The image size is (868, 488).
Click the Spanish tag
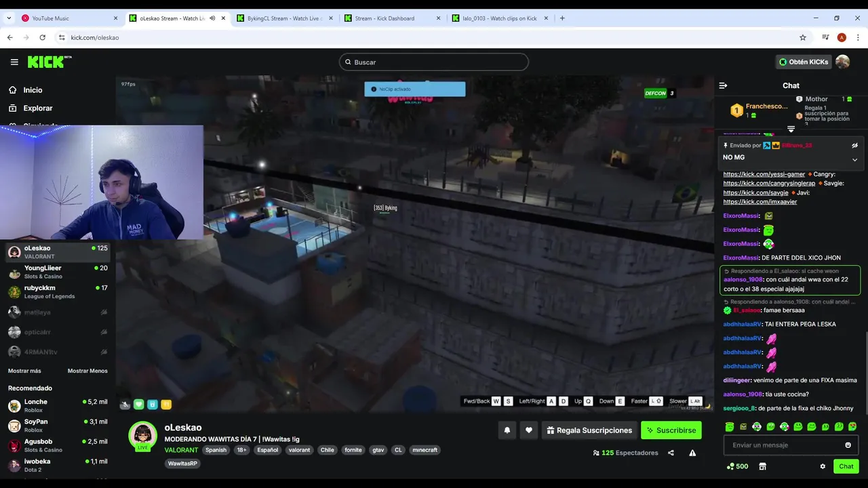(216, 450)
